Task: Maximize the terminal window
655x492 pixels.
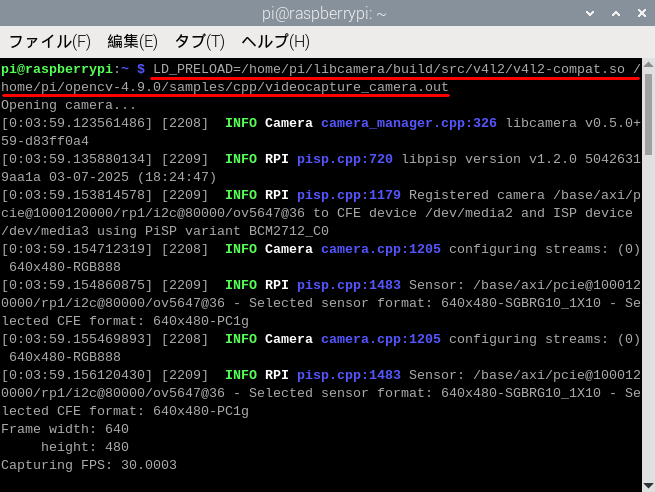Action: coord(616,13)
